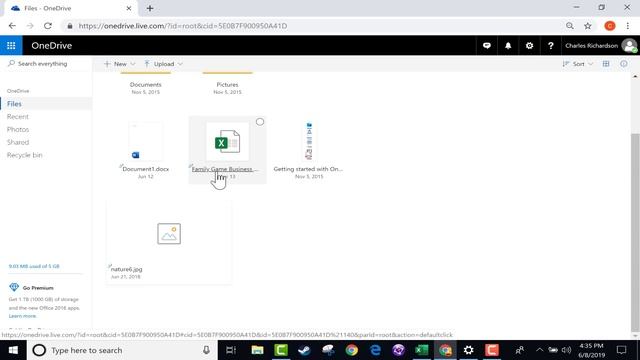Screen dimensions: 640x360
Task: Open the Action Center notification icon
Action: pyautogui.click(x=621, y=350)
